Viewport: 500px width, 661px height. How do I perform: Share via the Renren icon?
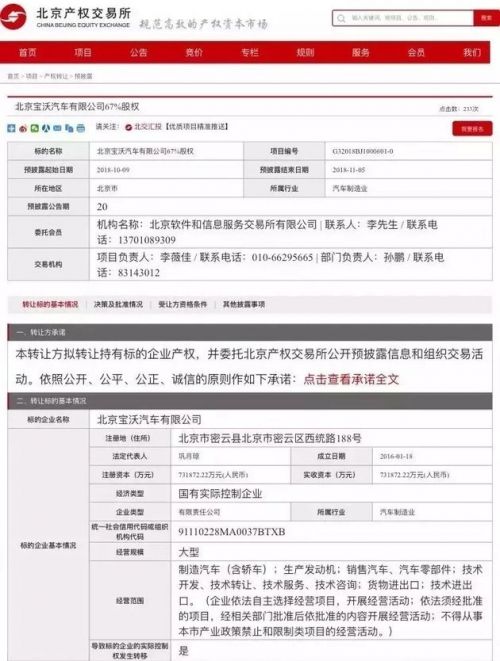[x=46, y=128]
